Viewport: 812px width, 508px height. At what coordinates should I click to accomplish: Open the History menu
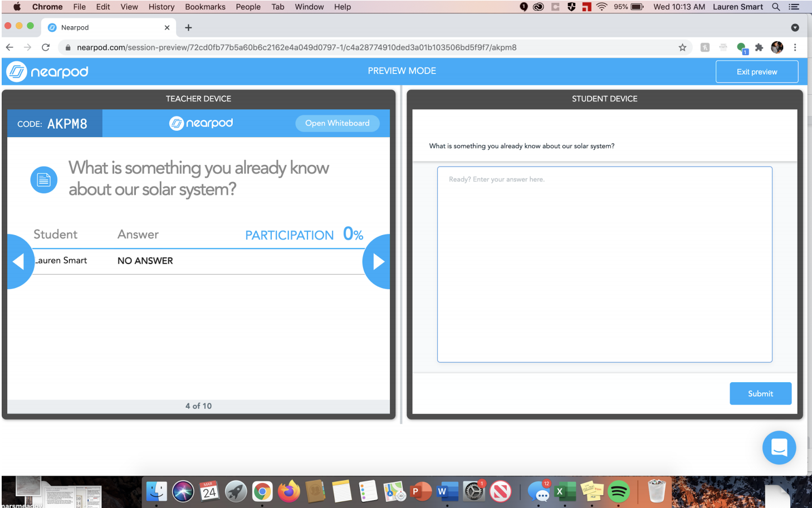[x=162, y=7]
